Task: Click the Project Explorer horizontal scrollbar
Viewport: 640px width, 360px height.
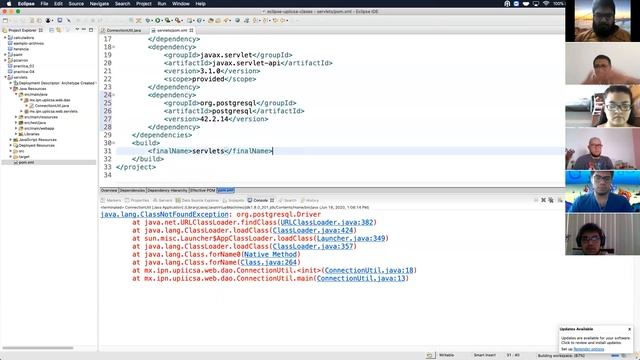Action: [x=38, y=348]
